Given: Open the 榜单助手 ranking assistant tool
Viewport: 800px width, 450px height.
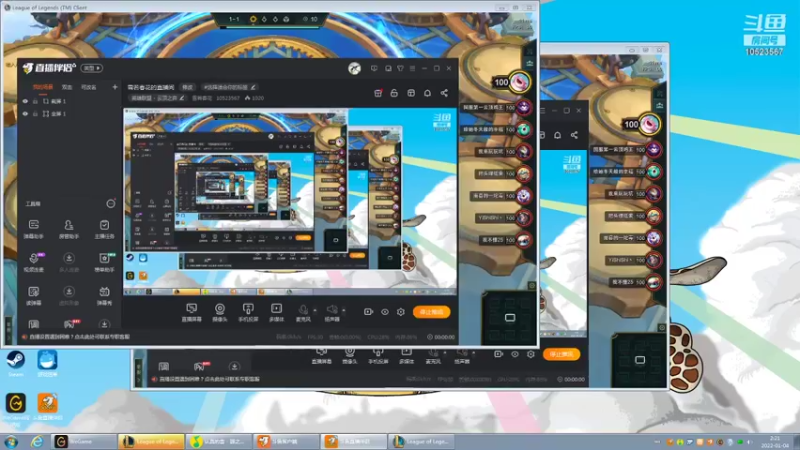Looking at the screenshot, I should 104,262.
